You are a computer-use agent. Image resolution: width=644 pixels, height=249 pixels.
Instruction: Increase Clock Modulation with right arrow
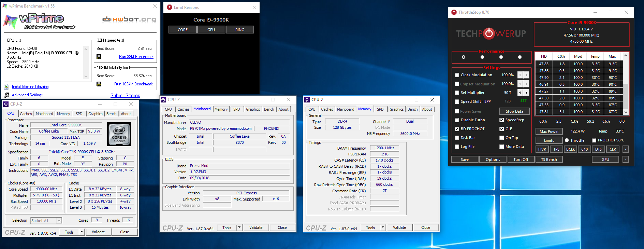[526, 75]
